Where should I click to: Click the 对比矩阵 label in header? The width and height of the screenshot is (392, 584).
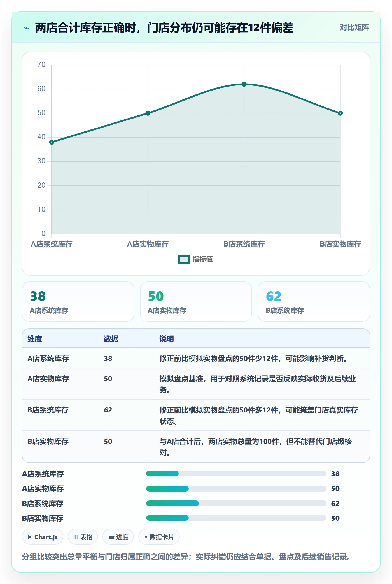tap(354, 27)
